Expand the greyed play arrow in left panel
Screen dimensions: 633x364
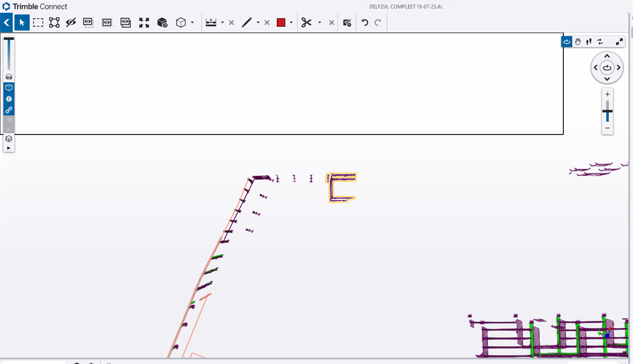pyautogui.click(x=9, y=129)
